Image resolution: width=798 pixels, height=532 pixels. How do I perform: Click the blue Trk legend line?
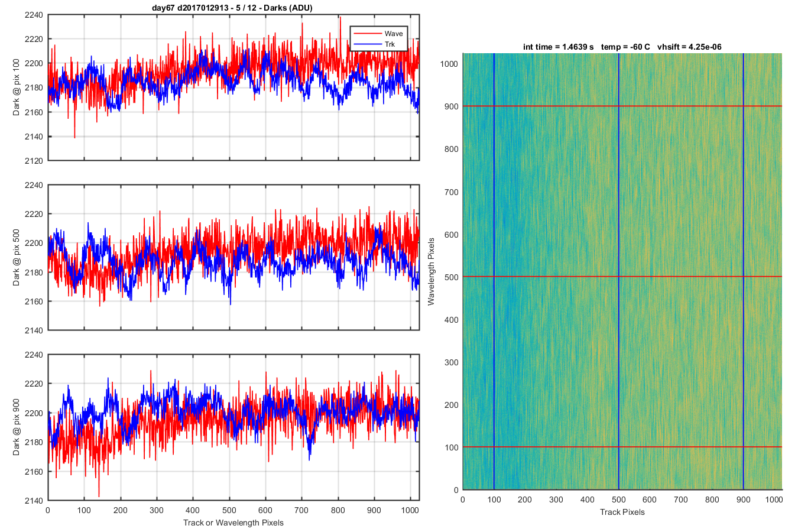[366, 44]
